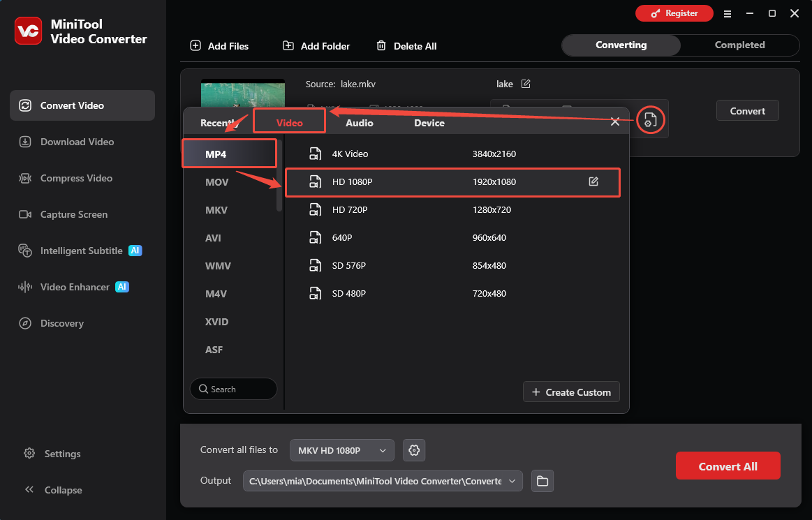
Task: Click the lake video thumbnail
Action: 243,94
